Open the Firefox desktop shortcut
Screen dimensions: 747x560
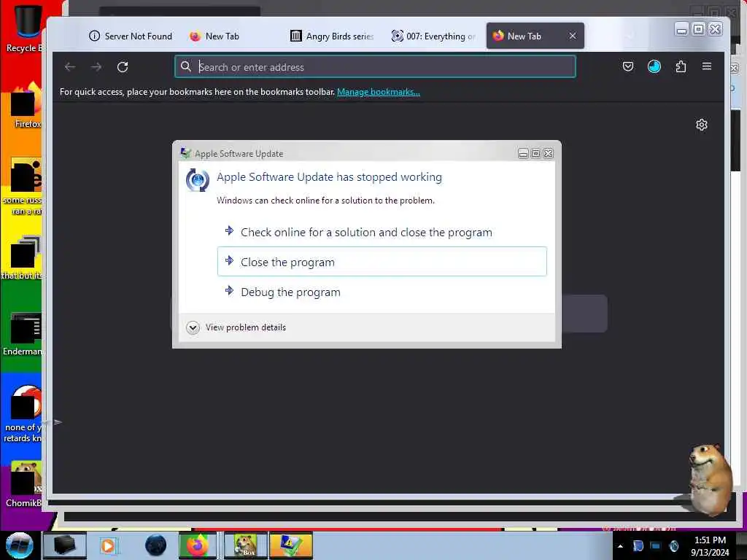[27, 106]
